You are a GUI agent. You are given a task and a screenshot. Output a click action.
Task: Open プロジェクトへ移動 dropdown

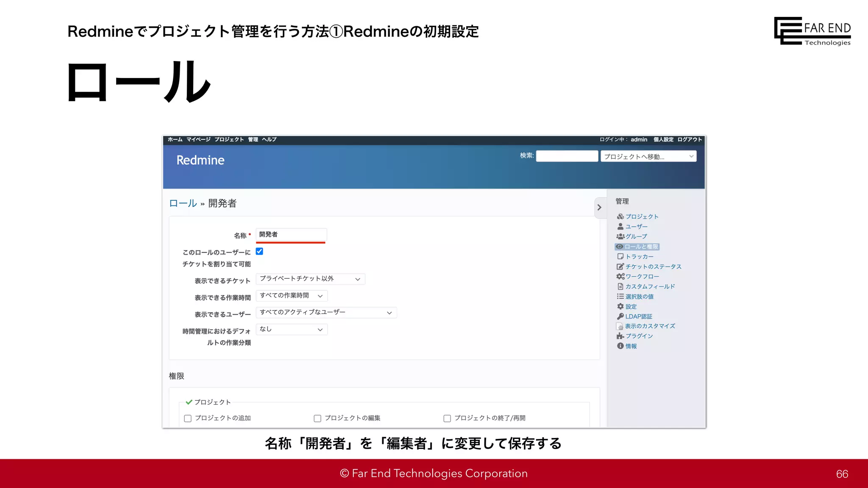tap(648, 156)
